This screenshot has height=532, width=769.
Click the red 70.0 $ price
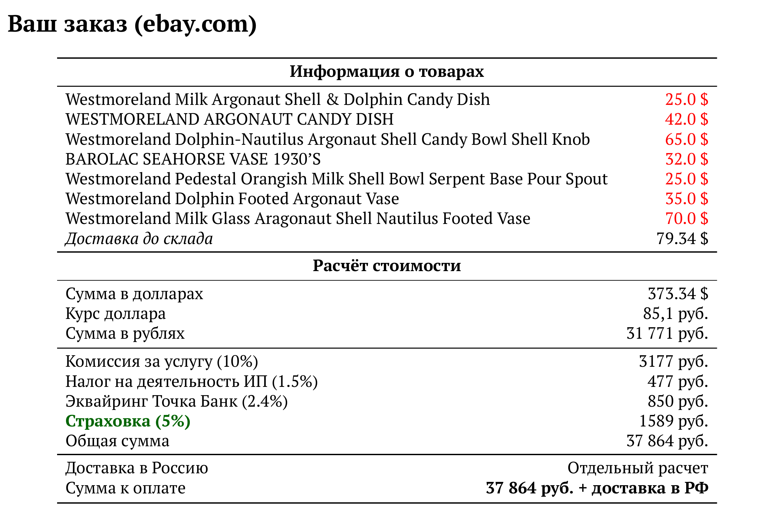click(x=686, y=219)
